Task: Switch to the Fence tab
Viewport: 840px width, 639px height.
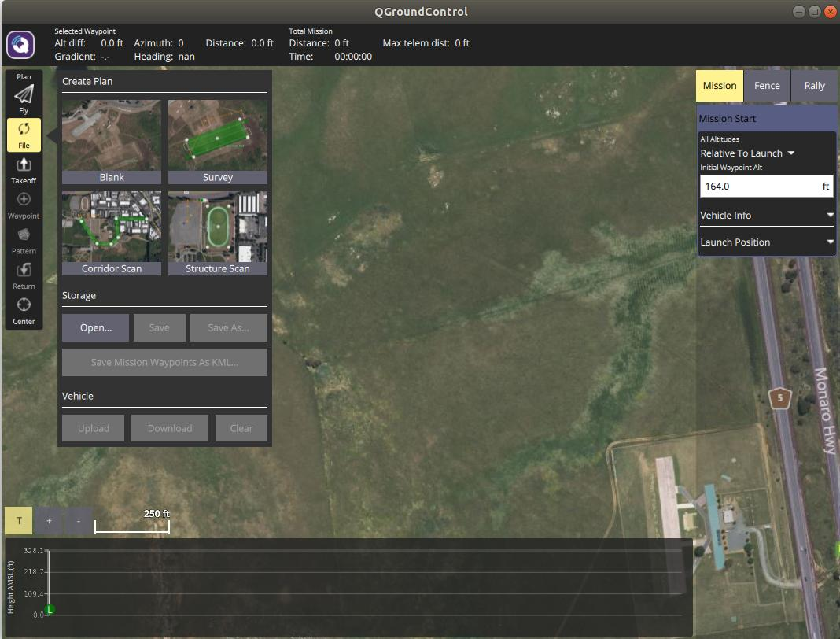Action: (x=767, y=85)
